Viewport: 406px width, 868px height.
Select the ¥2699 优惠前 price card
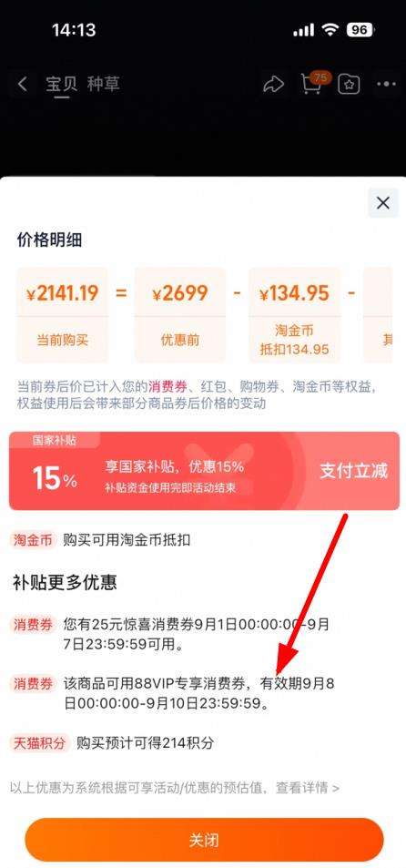[179, 314]
